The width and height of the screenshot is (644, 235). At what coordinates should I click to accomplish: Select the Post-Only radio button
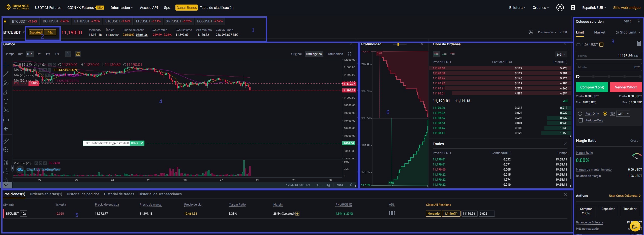(x=580, y=114)
